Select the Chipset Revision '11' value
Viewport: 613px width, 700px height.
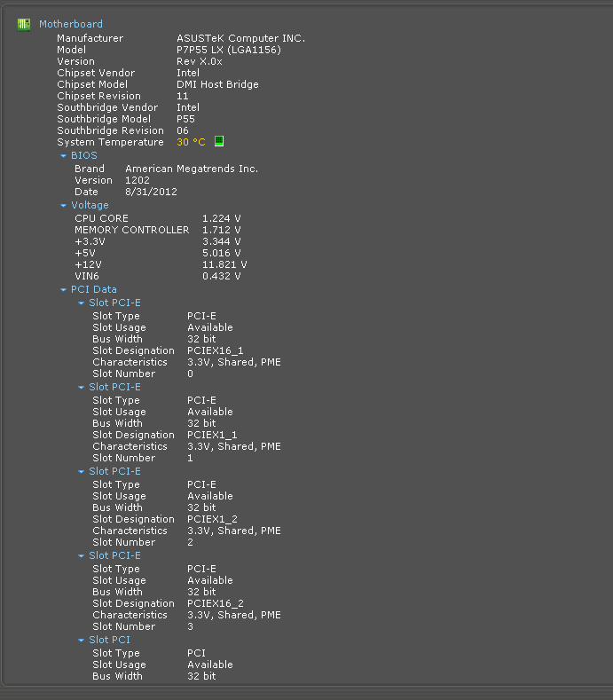tap(182, 96)
